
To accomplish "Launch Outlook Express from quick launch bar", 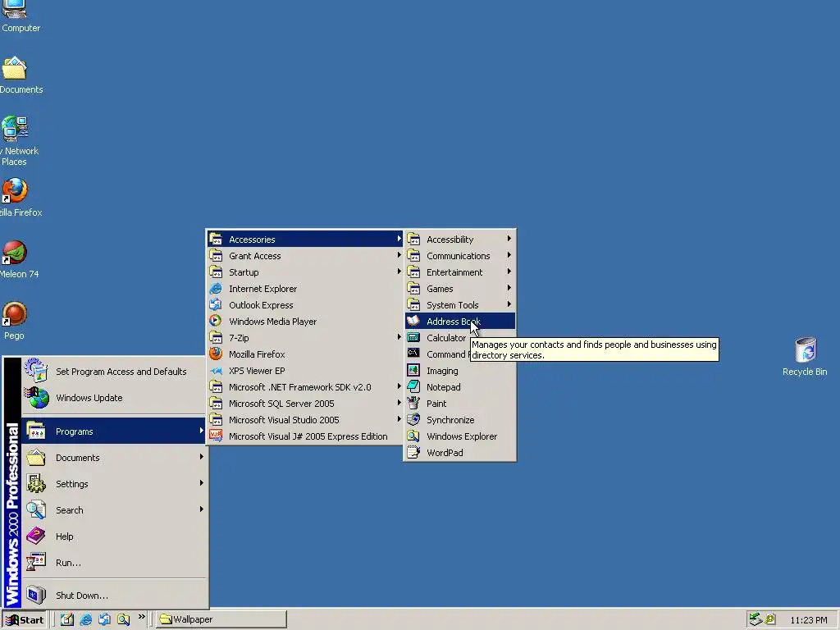I will click(104, 619).
